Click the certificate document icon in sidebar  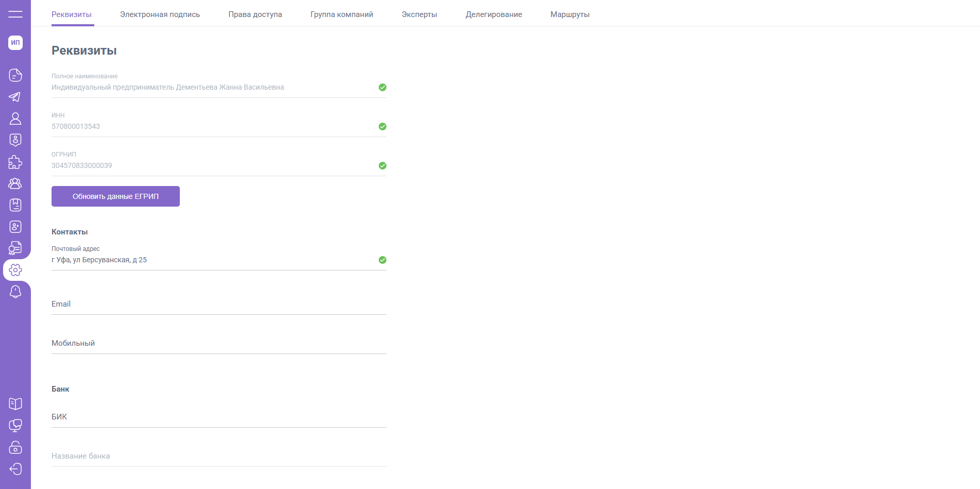(x=15, y=248)
